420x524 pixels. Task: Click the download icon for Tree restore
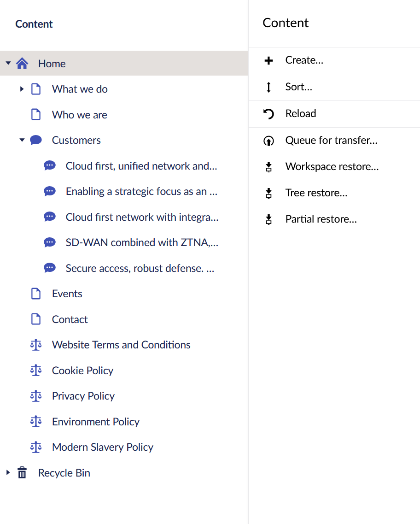click(268, 193)
